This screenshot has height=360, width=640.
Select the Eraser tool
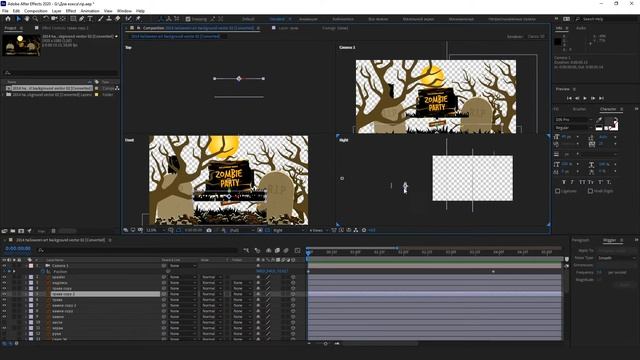click(118, 19)
